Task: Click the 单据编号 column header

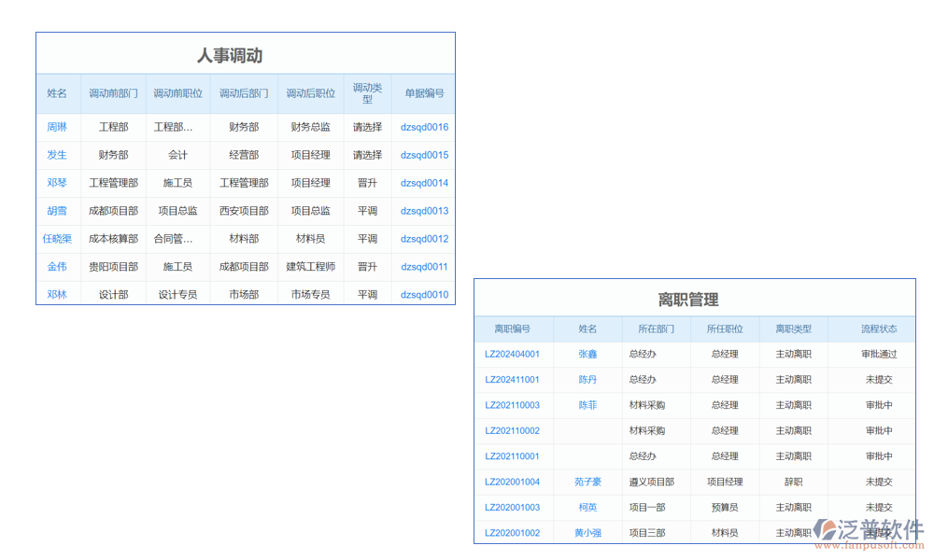Action: pos(424,93)
